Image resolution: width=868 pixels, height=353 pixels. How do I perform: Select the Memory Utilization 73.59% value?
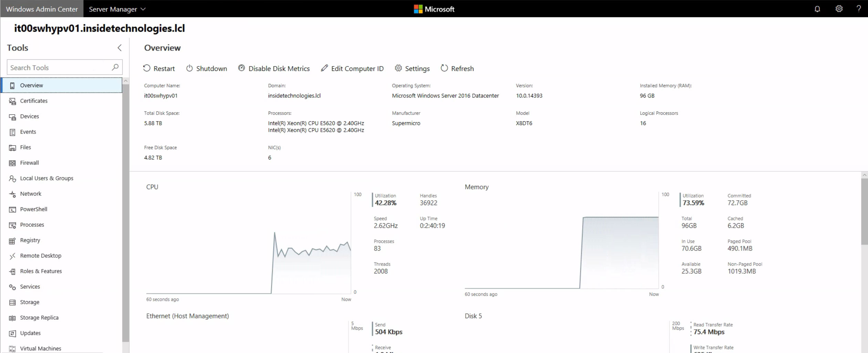693,203
